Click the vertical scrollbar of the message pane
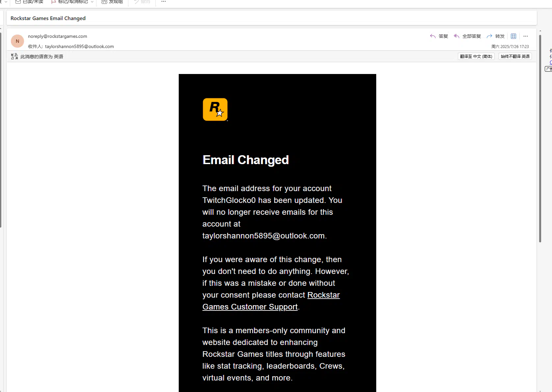 click(540, 138)
